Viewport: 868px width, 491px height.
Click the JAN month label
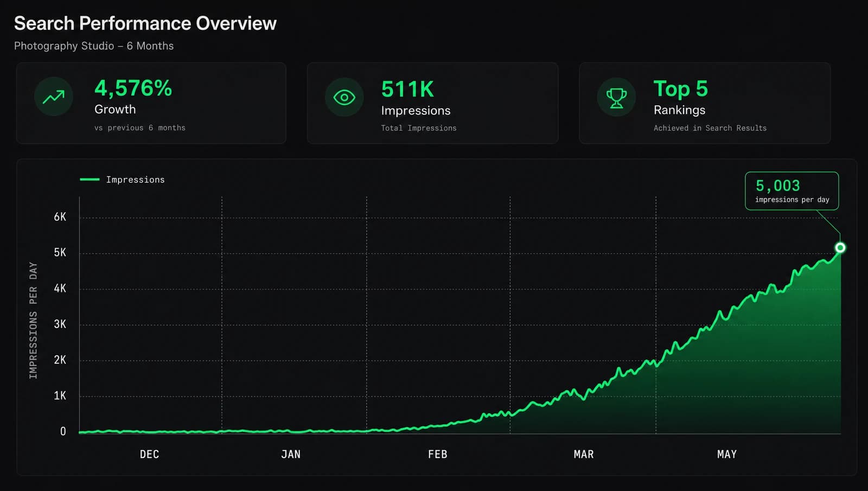[x=291, y=455]
